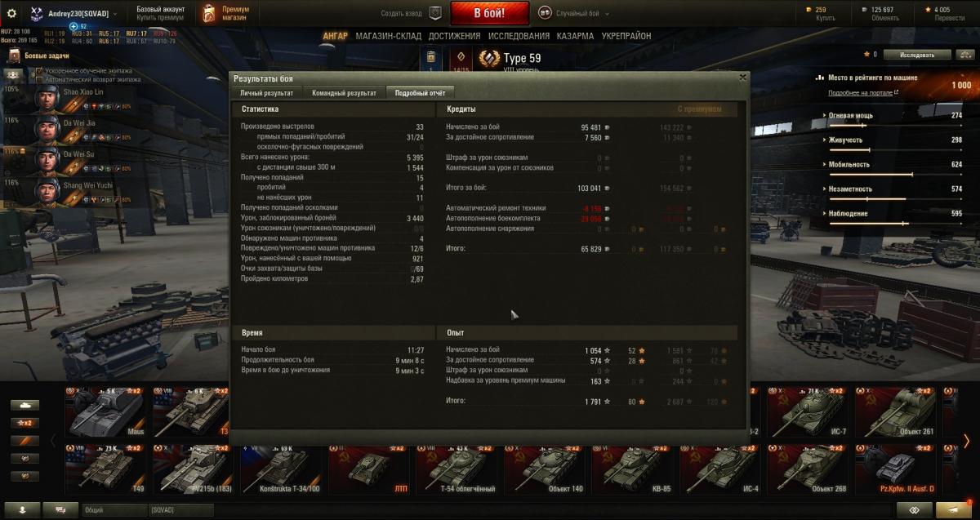Click the x2 bonus star filter
Image resolution: width=980 pixels, height=520 pixels.
click(25, 423)
